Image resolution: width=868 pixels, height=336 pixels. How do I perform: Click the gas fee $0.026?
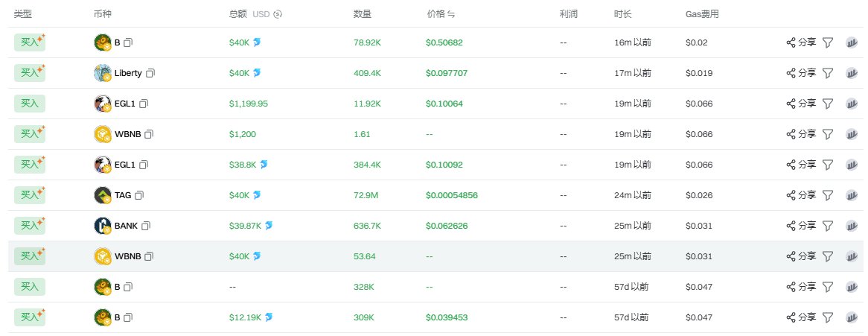[699, 195]
